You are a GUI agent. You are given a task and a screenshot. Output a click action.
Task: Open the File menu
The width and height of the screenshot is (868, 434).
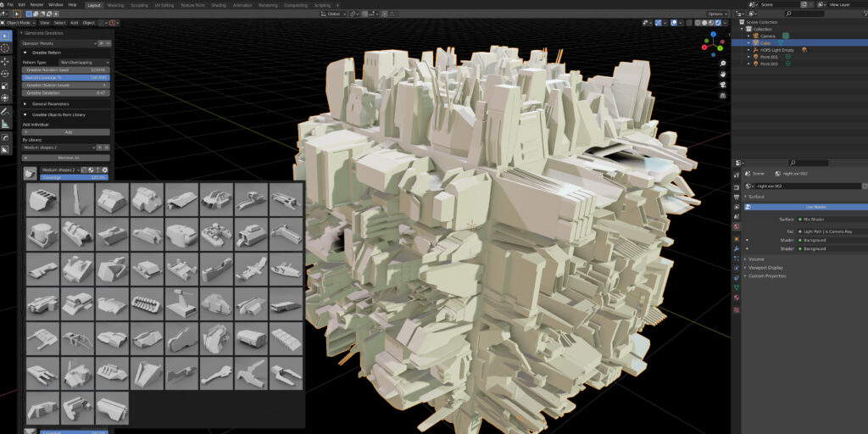(x=10, y=4)
